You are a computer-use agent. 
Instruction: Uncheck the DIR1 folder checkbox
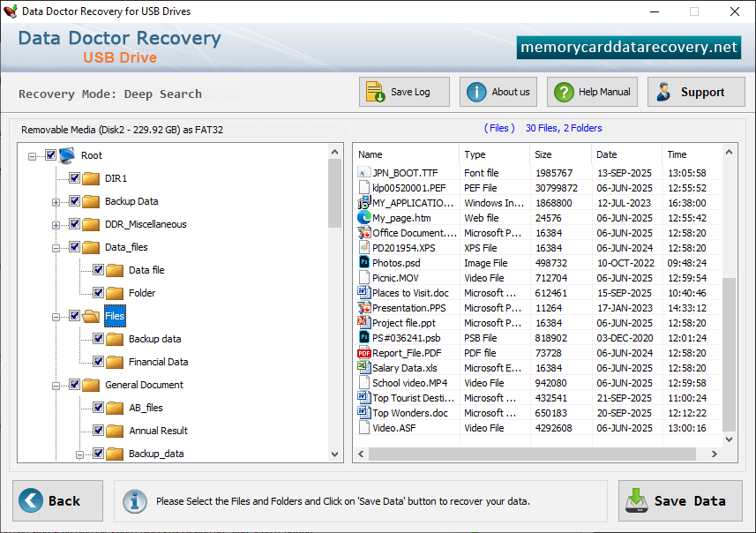(74, 178)
